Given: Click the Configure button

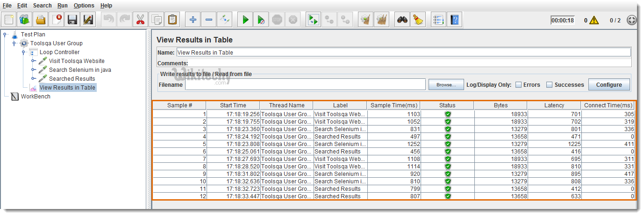Looking at the screenshot, I should [x=608, y=85].
